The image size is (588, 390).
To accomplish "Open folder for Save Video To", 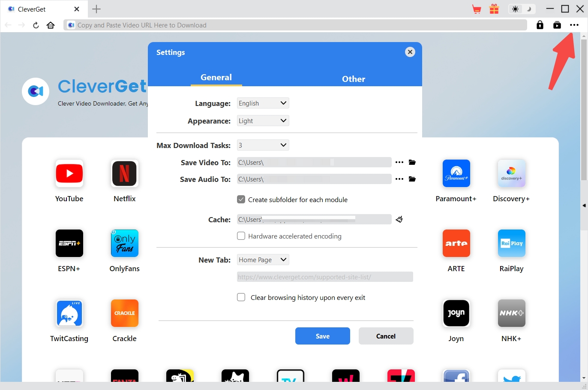I will pos(412,162).
